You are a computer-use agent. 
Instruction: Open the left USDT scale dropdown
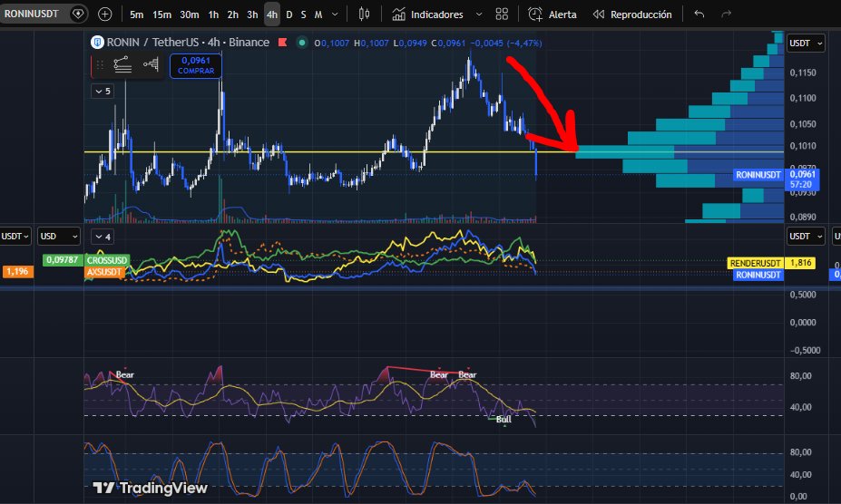tap(15, 237)
